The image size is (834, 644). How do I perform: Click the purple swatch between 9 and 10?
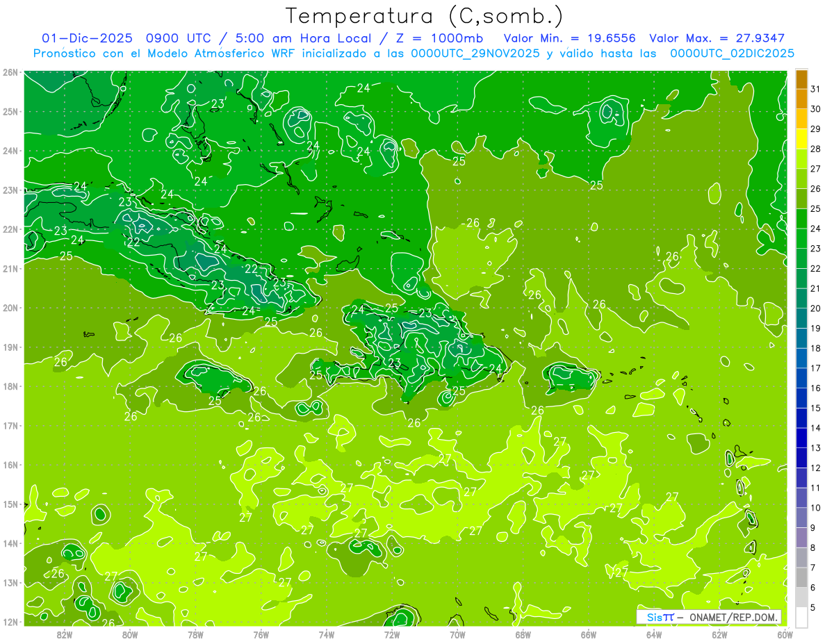coord(801,518)
